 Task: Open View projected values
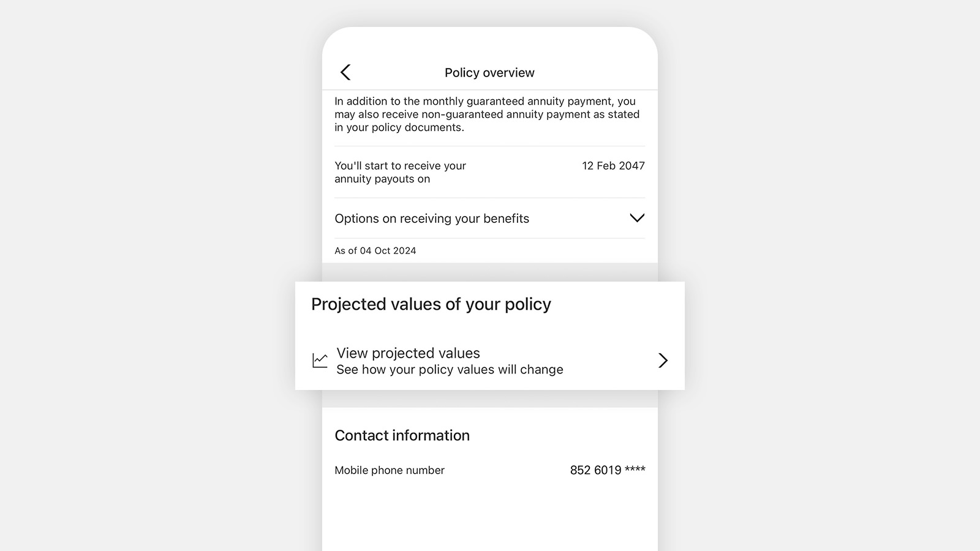click(489, 361)
